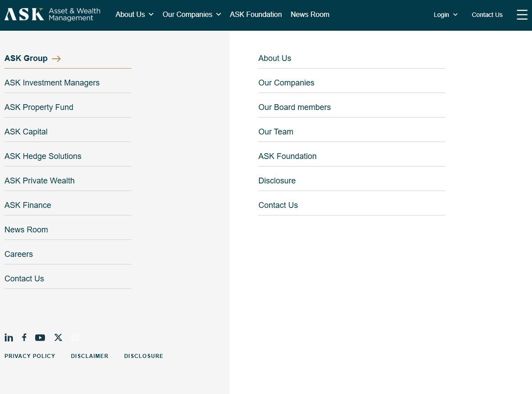Open the LinkedIn social icon
This screenshot has width=532, height=394.
click(9, 337)
